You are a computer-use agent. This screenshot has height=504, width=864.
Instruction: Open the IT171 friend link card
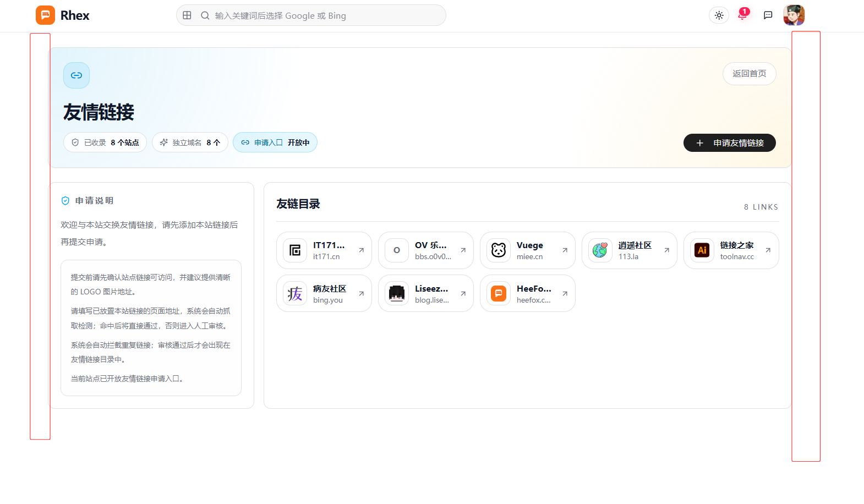324,250
